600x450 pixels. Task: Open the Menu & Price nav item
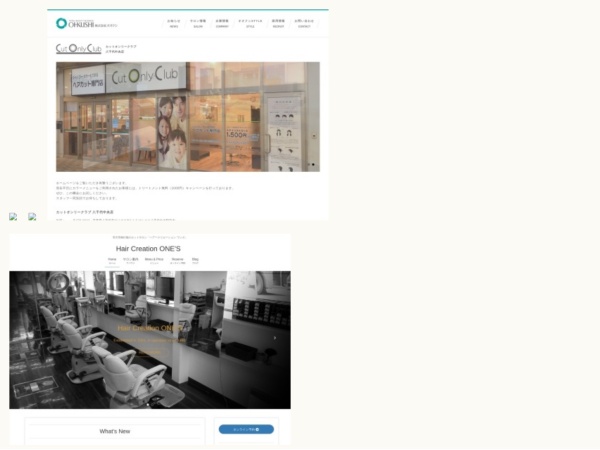click(x=154, y=261)
